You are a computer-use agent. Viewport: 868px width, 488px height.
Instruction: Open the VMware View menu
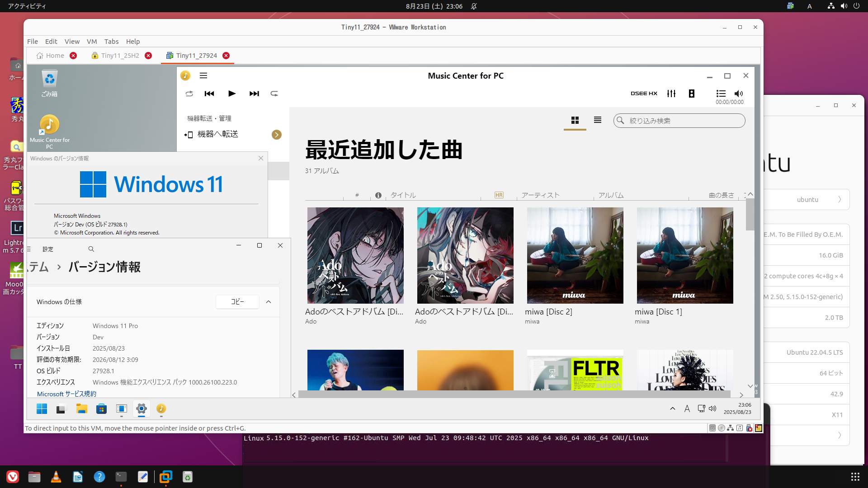[x=72, y=41]
